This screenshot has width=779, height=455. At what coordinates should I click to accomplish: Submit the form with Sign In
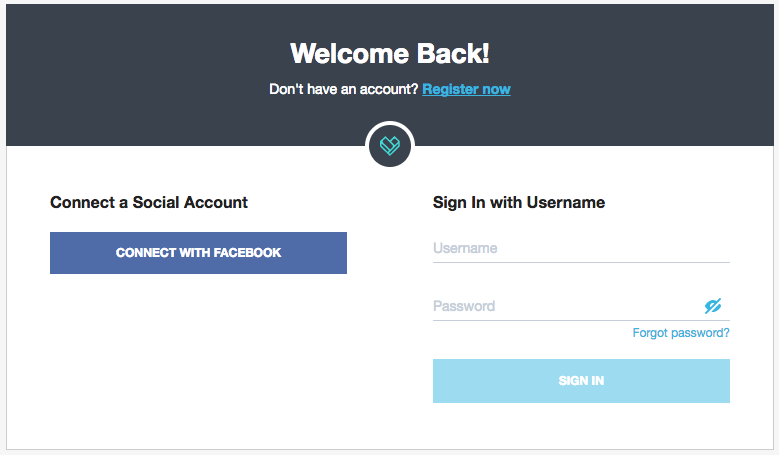click(x=581, y=381)
